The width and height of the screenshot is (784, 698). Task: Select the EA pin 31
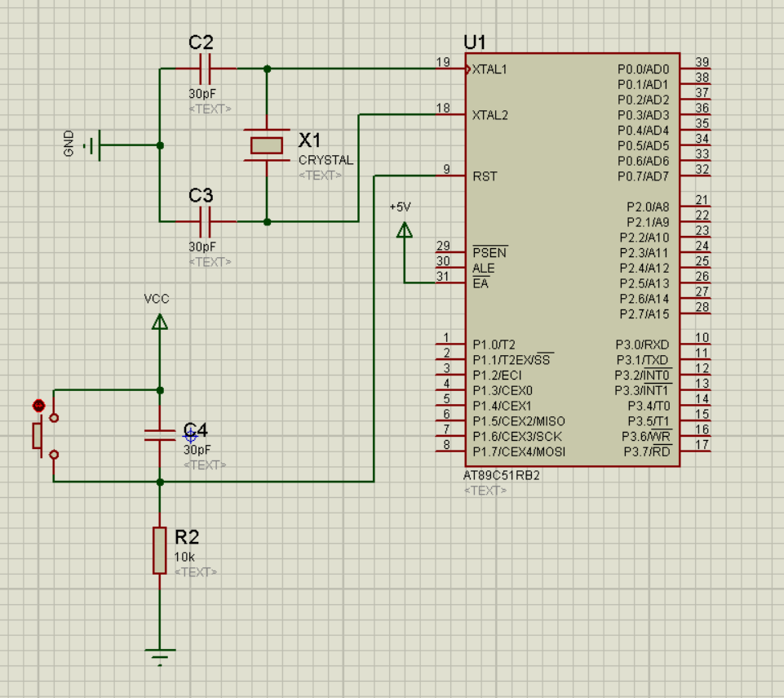pos(450,282)
